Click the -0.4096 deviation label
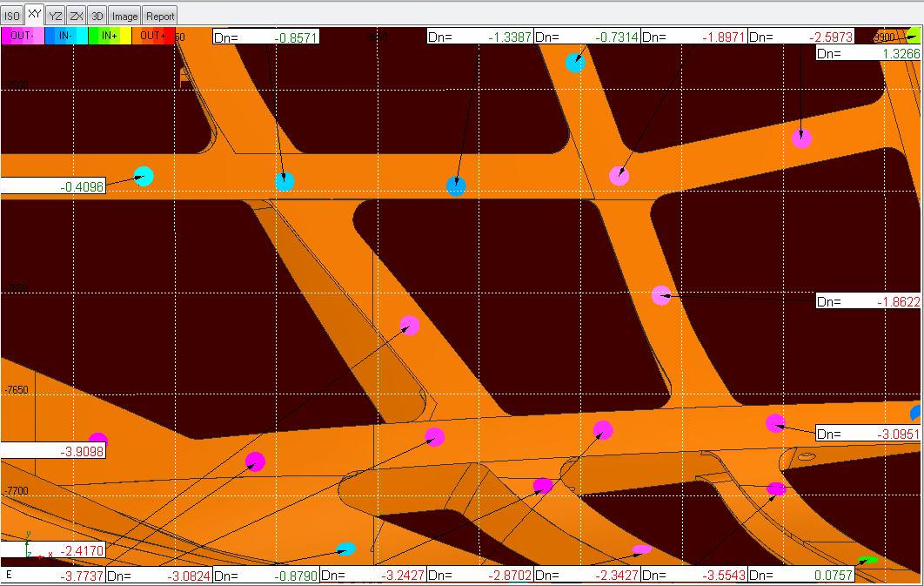This screenshot has height=586, width=924. tap(53, 185)
